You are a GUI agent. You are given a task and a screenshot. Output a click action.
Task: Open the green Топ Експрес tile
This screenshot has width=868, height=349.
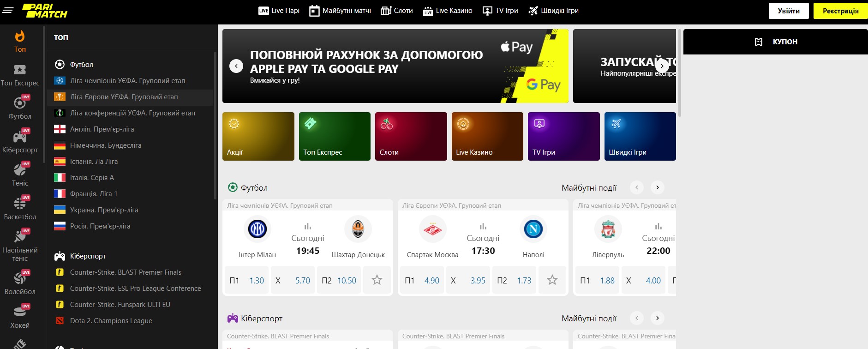335,136
